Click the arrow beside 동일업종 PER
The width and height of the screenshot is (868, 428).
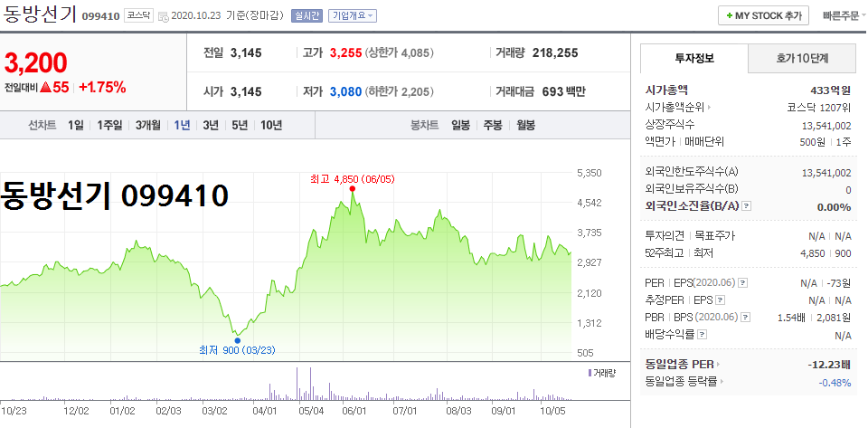(719, 365)
